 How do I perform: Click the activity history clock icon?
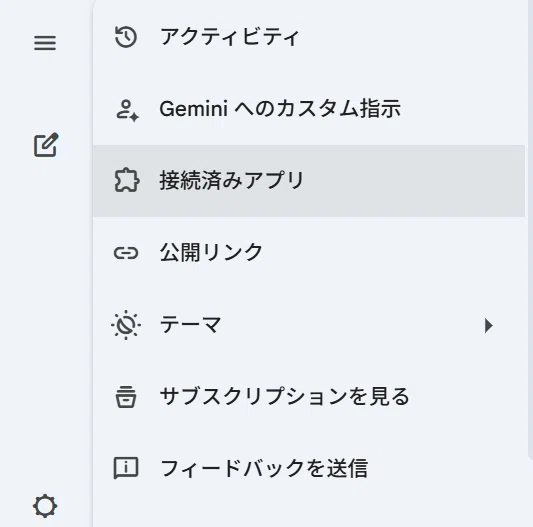[x=126, y=37]
